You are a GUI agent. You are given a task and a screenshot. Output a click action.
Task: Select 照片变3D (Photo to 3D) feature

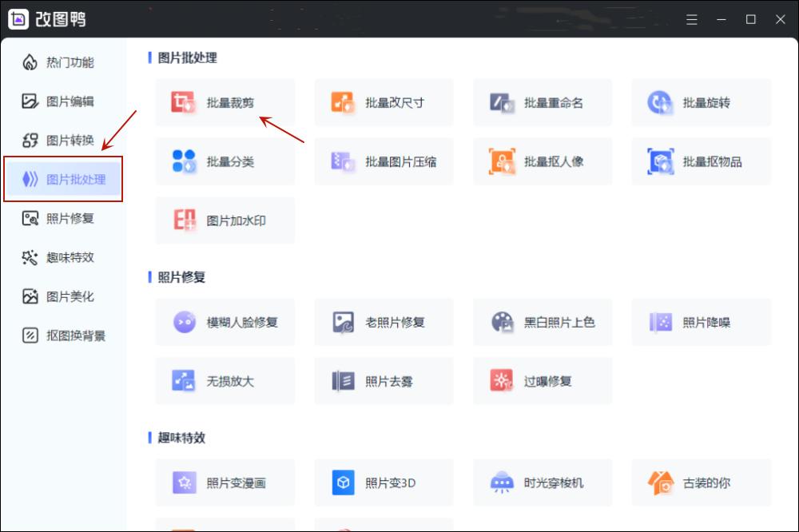[384, 482]
